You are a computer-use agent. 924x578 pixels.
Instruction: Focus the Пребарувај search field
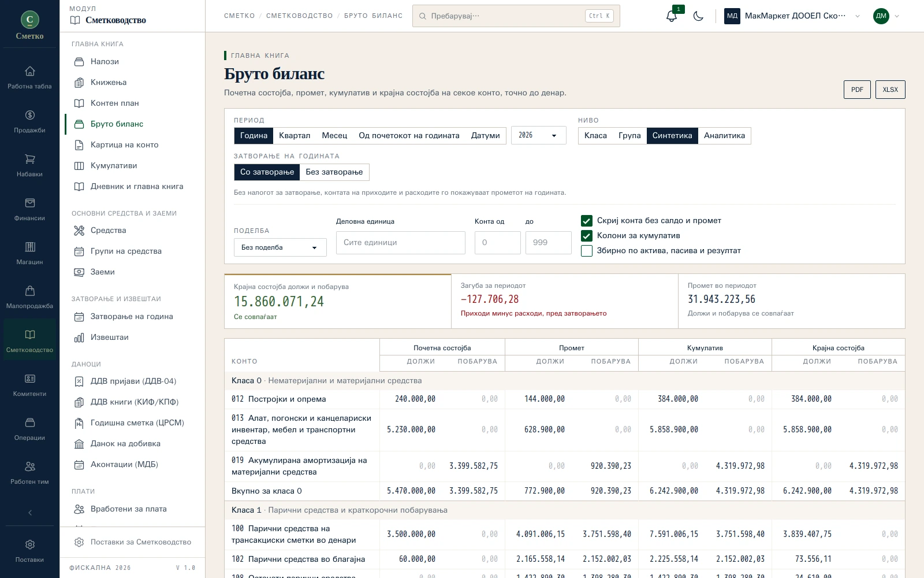click(516, 16)
